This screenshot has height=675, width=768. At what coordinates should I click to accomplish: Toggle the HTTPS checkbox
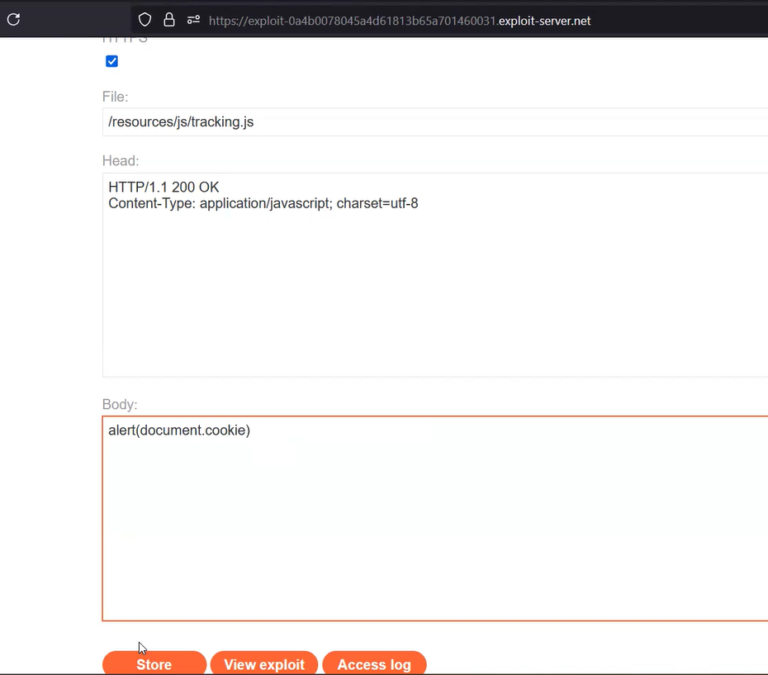112,61
